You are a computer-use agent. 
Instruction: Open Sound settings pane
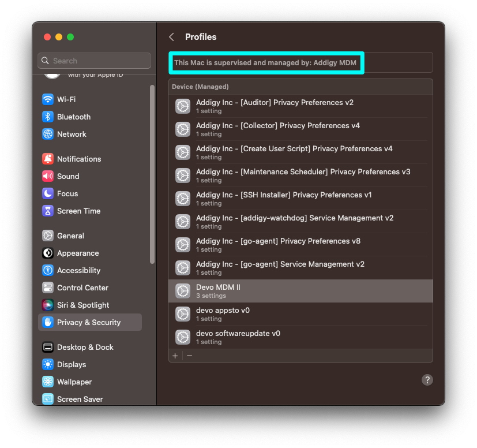pyautogui.click(x=90, y=176)
